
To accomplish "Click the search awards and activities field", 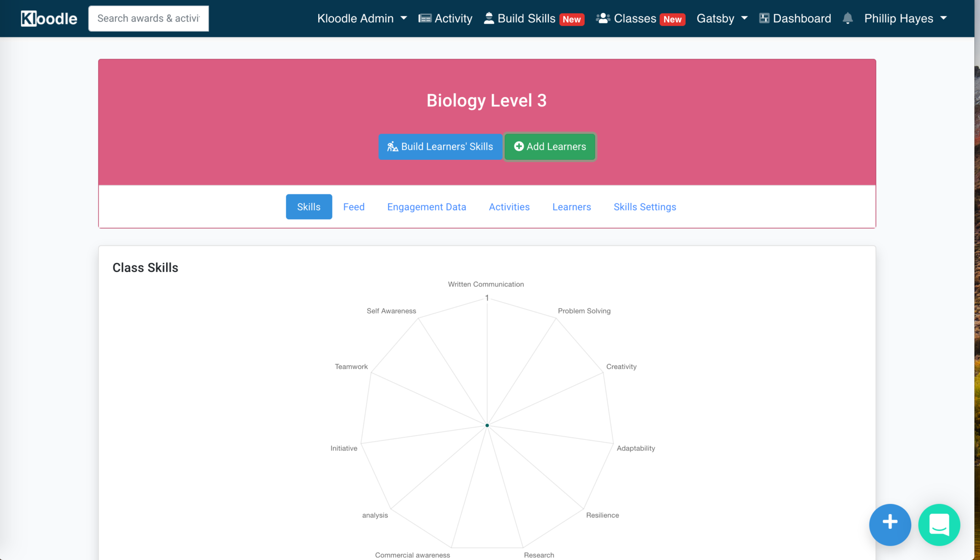I will 148,18.
